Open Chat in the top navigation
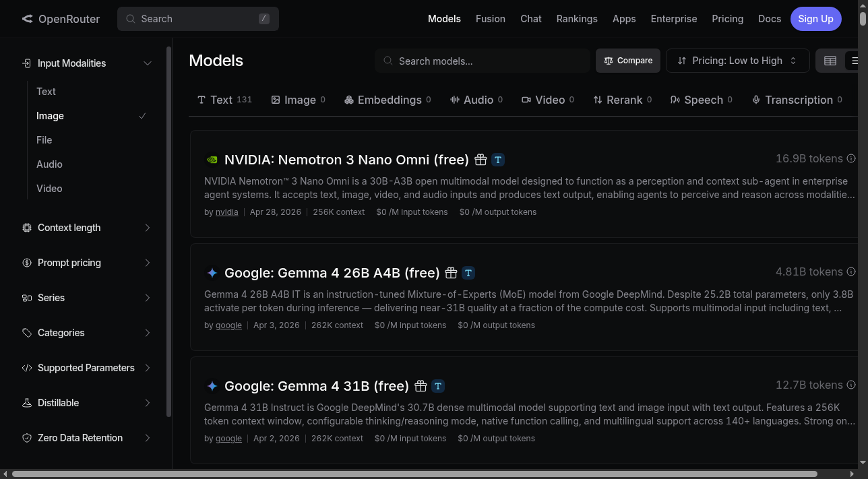 pyautogui.click(x=531, y=19)
